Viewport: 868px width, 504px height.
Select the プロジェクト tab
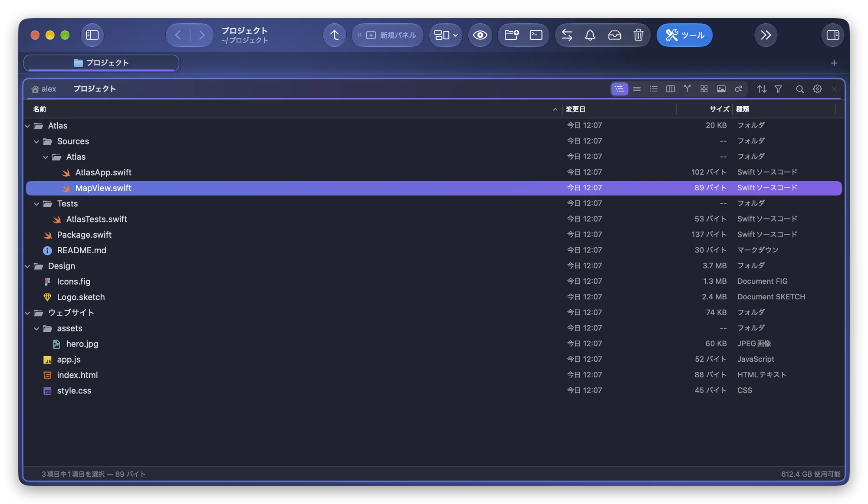pos(101,63)
